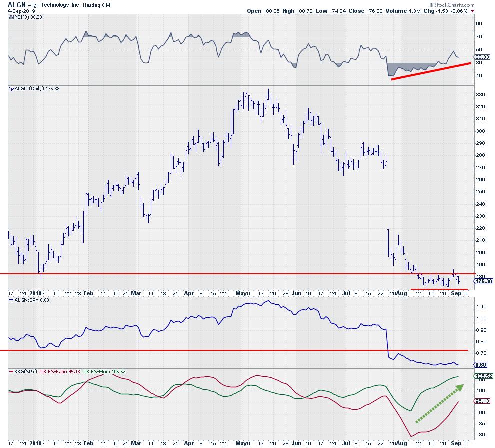Click the blue line marker before ALGN:SPY
The image size is (495, 448).
[11, 300]
